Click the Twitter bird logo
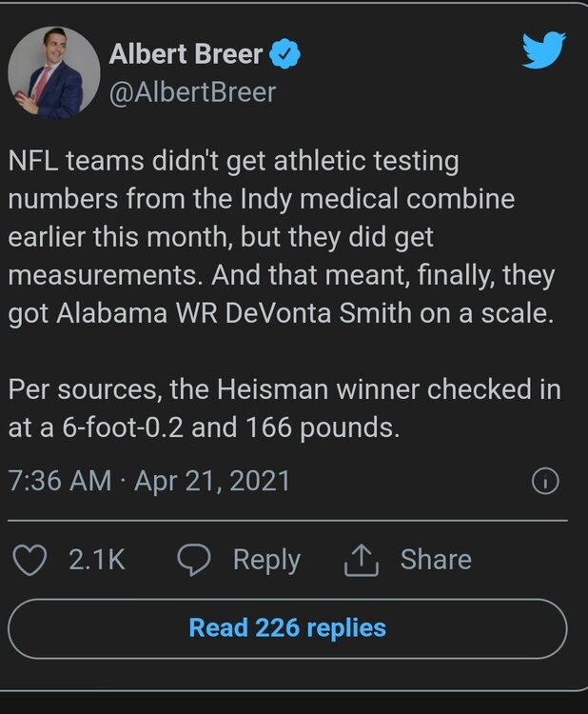This screenshot has width=588, height=714. click(x=544, y=51)
